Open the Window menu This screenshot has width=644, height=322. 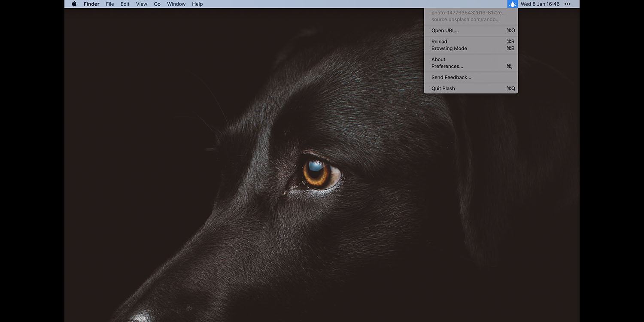[176, 4]
